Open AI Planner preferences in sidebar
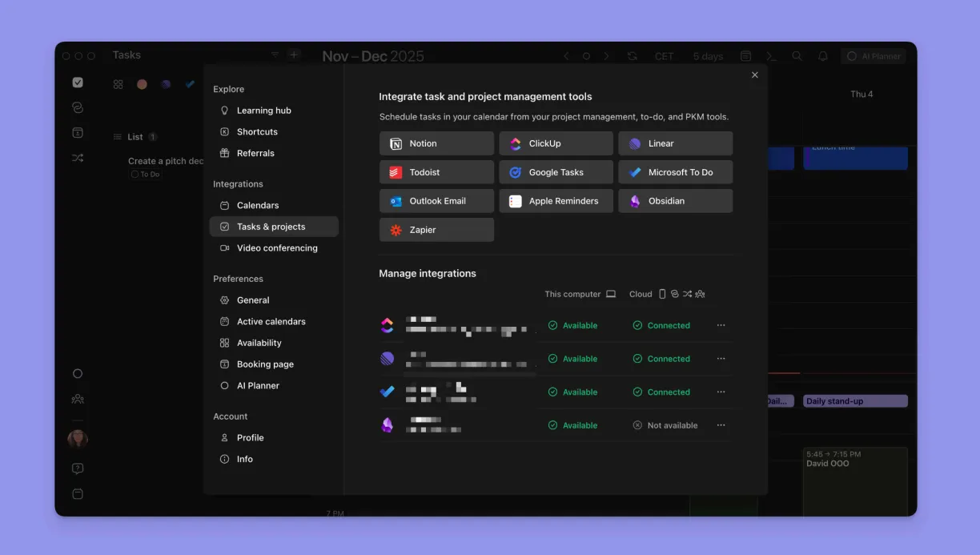This screenshot has width=980, height=555. [x=274, y=385]
